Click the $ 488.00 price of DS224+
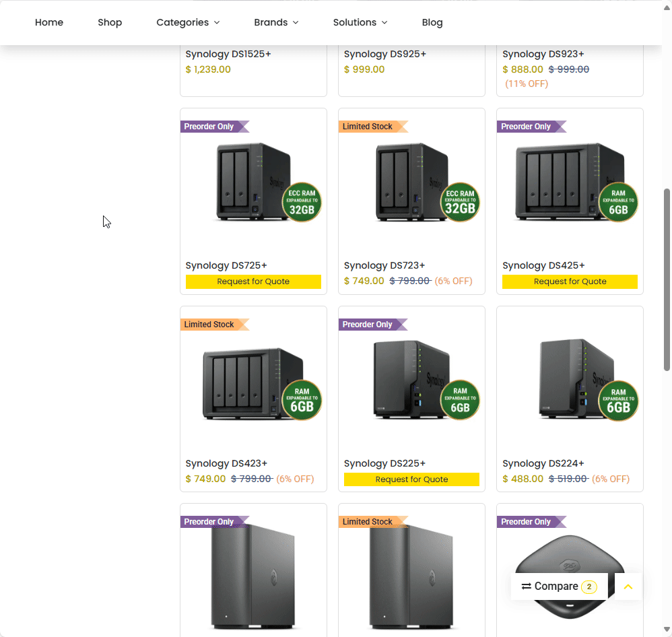Image resolution: width=672 pixels, height=637 pixels. tap(523, 479)
